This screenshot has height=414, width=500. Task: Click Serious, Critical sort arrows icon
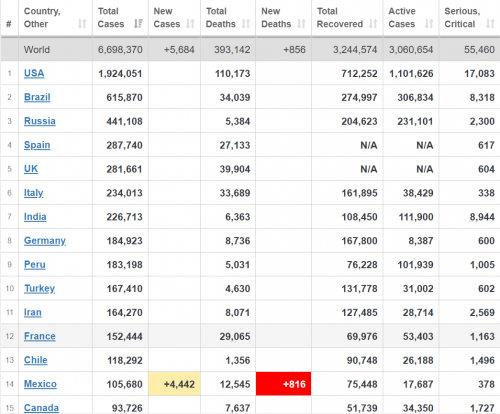pyautogui.click(x=490, y=24)
